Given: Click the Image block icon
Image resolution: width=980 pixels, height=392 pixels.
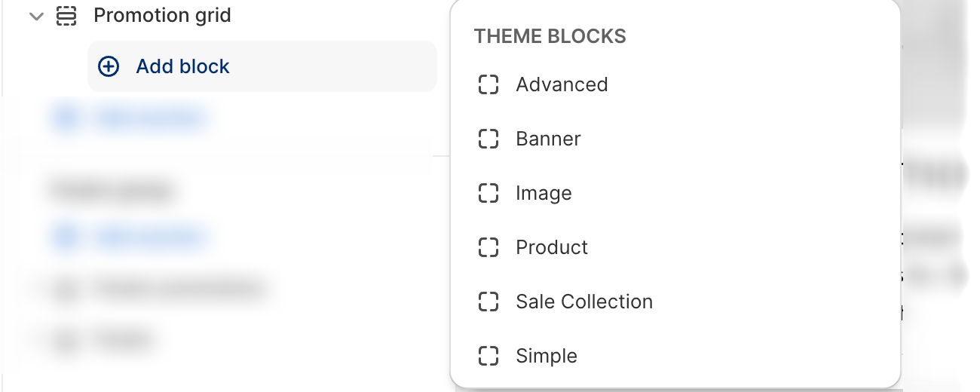Looking at the screenshot, I should click(488, 193).
